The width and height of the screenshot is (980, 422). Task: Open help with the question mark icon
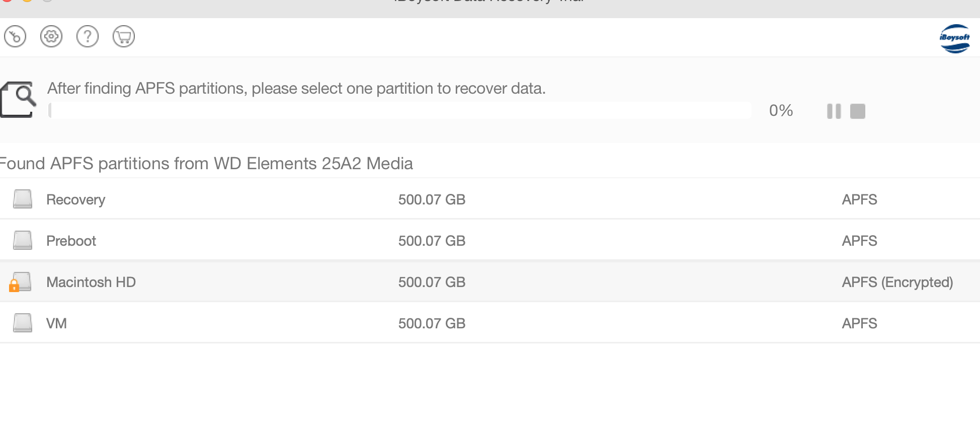(x=88, y=37)
